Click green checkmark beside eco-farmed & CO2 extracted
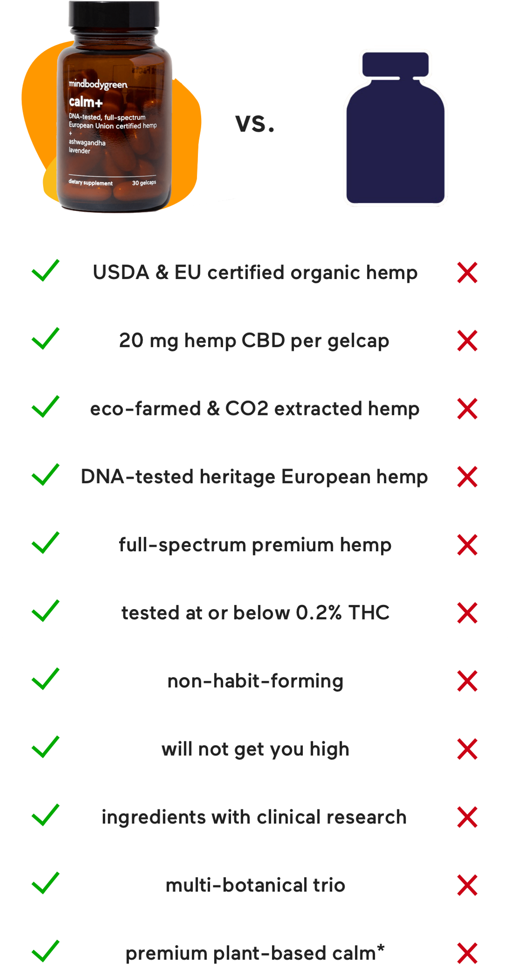 [45, 407]
